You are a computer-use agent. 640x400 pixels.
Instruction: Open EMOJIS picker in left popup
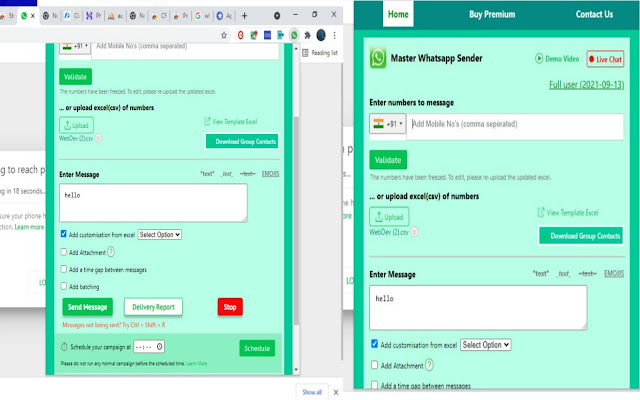tap(270, 174)
